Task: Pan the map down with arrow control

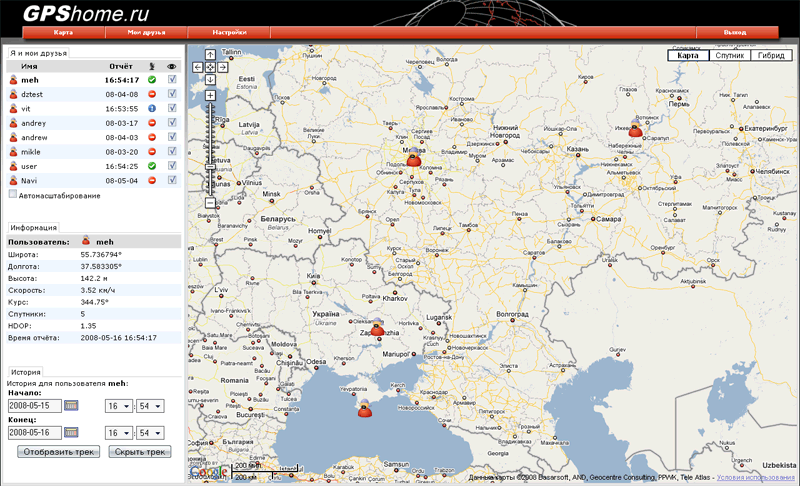Action: 210,80
